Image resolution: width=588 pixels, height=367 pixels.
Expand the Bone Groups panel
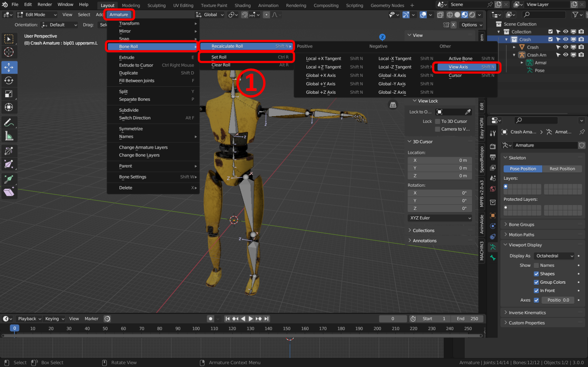tap(521, 225)
